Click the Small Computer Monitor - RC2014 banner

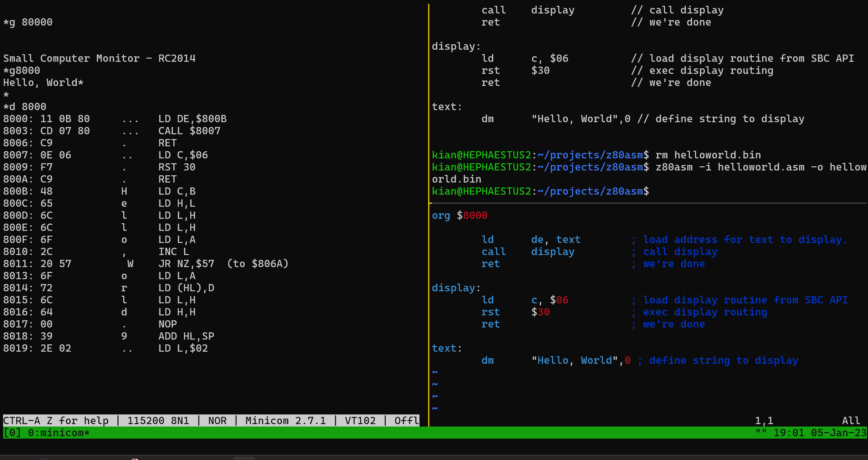click(99, 58)
